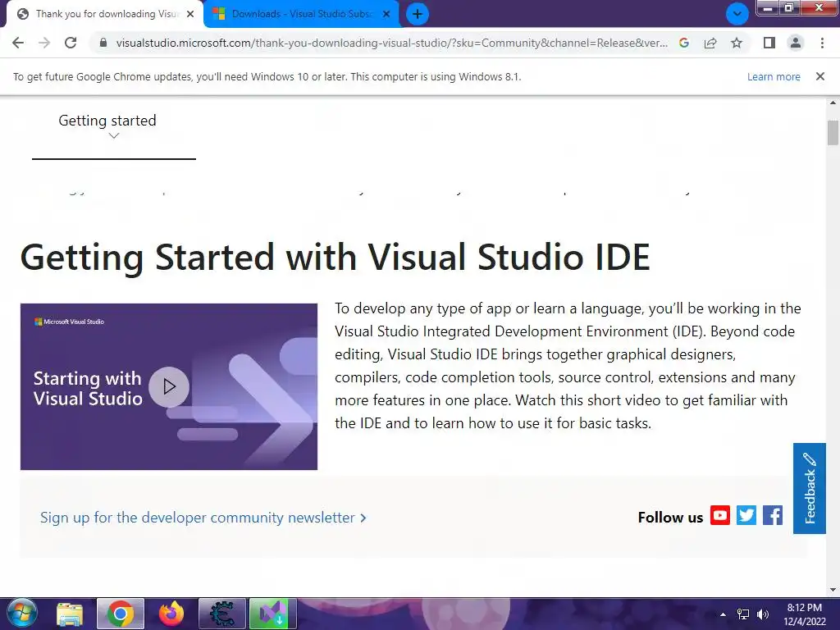Open the Facebook follow icon
Image resolution: width=840 pixels, height=630 pixels.
coord(773,515)
